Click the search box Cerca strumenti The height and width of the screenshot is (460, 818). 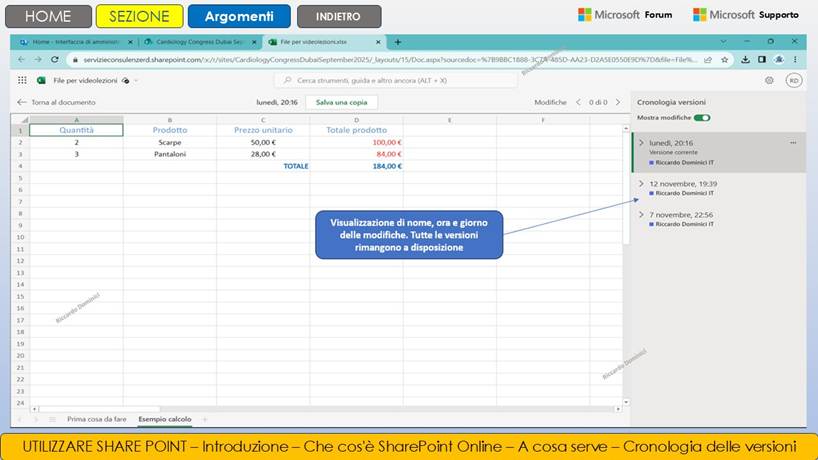(x=395, y=80)
